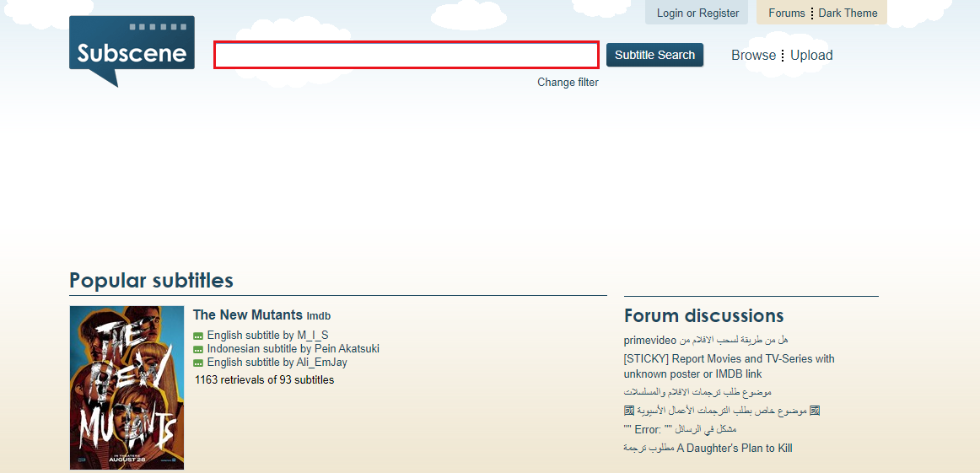This screenshot has width=980, height=473.
Task: Switch to Dark Theme
Action: [848, 13]
